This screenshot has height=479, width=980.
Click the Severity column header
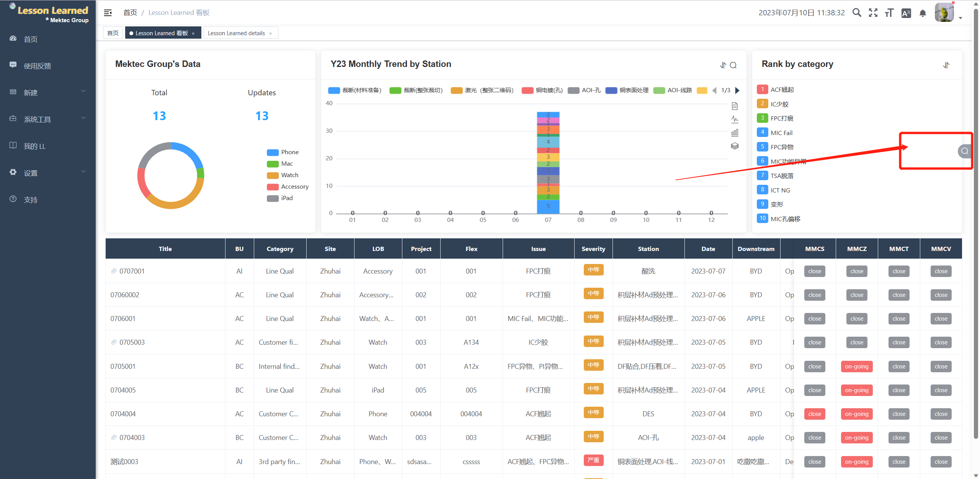(x=593, y=249)
